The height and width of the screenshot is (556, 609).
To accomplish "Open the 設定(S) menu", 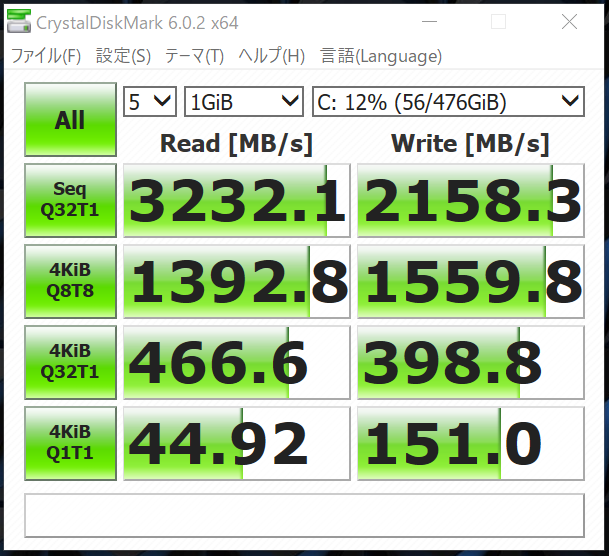I will tap(123, 56).
